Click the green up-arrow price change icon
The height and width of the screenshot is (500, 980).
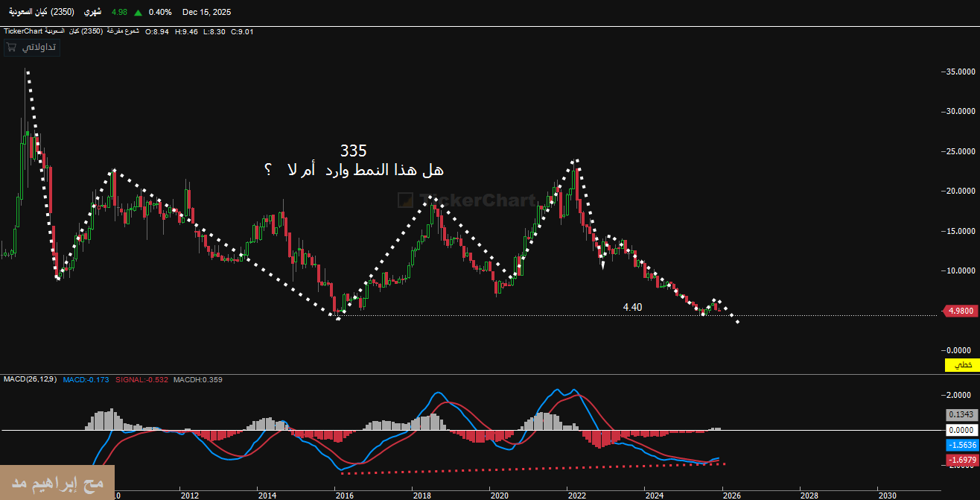pyautogui.click(x=139, y=13)
